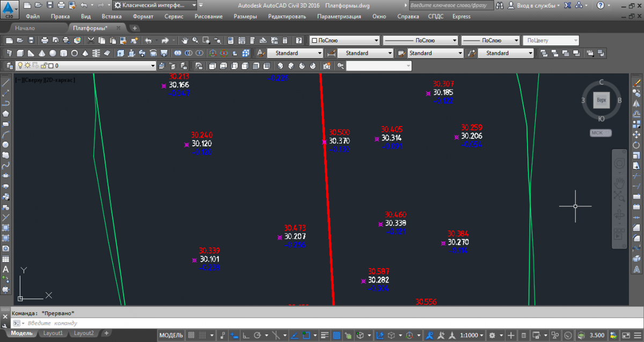Screen dimensions: 644x342
Task: Open the layer dropdown showing layer 0
Action: point(85,66)
